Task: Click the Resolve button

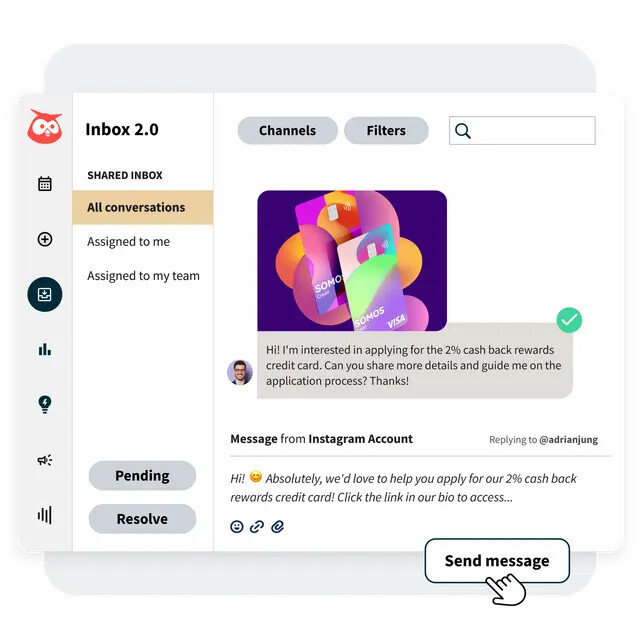Action: [x=142, y=519]
